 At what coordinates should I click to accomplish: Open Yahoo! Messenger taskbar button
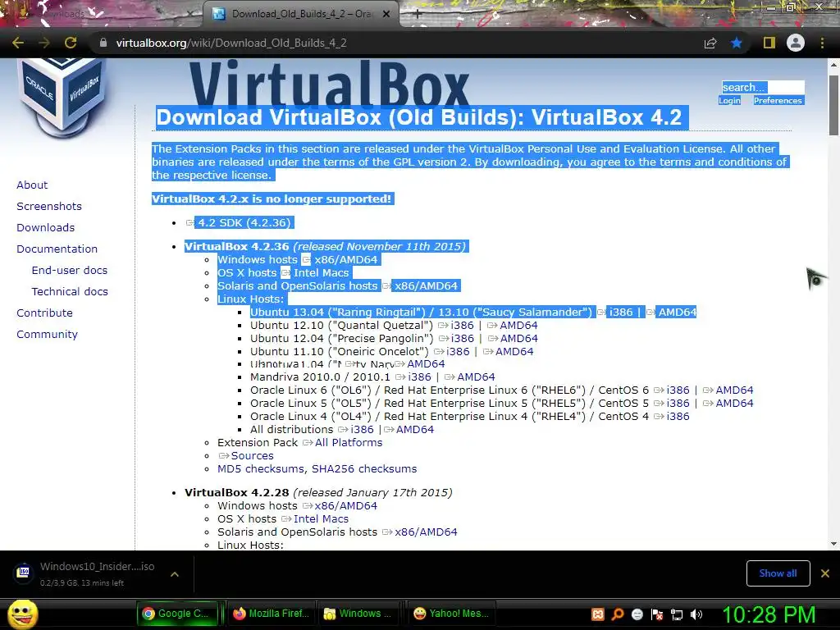pos(451,614)
